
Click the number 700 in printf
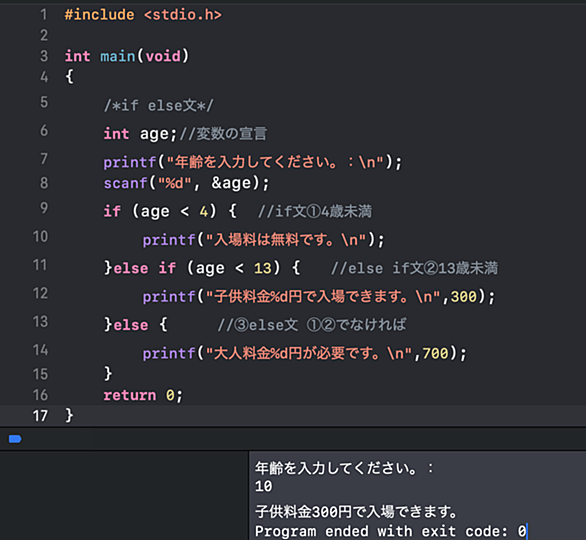(435, 354)
